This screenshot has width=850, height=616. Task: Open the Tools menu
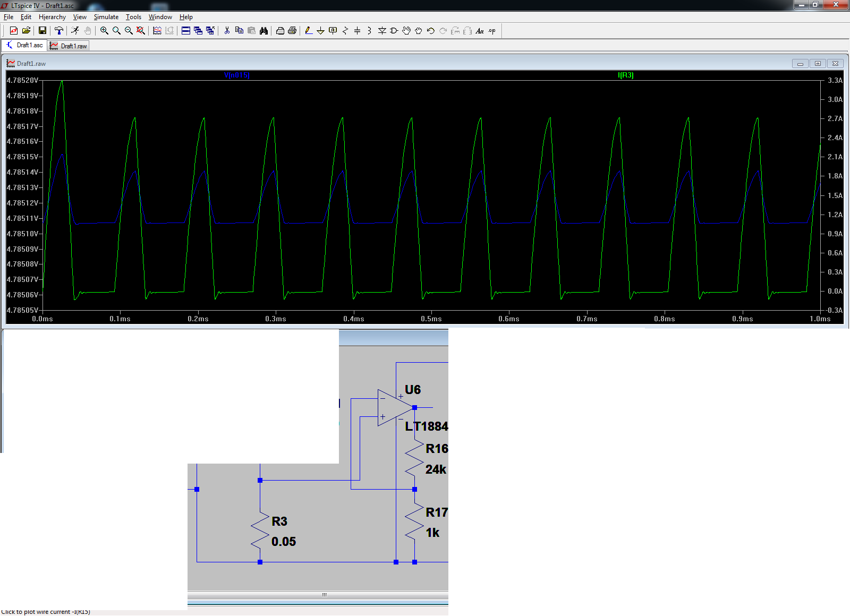click(x=133, y=17)
